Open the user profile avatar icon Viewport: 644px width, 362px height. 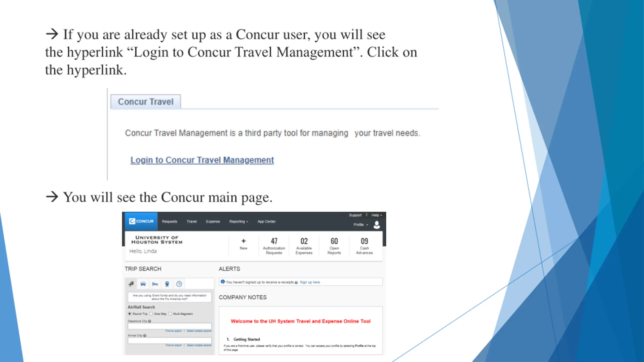coord(377,225)
